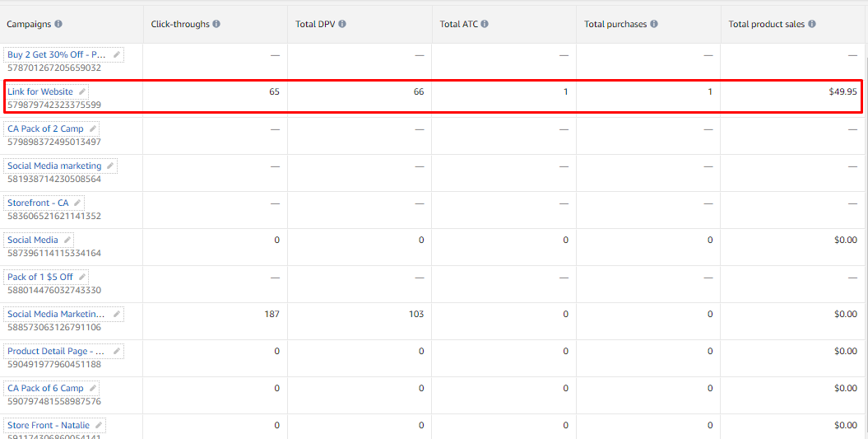This screenshot has height=439, width=868.
Task: Open the Social Media campaign link
Action: click(33, 240)
